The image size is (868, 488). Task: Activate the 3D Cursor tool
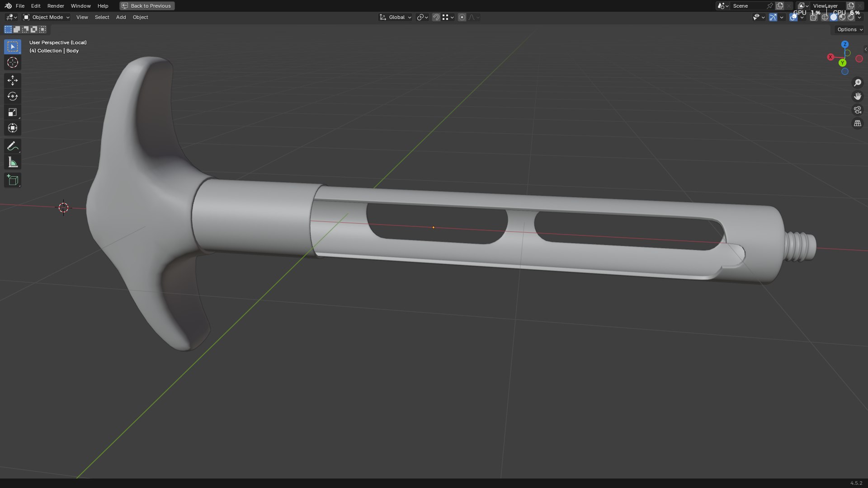(x=13, y=62)
